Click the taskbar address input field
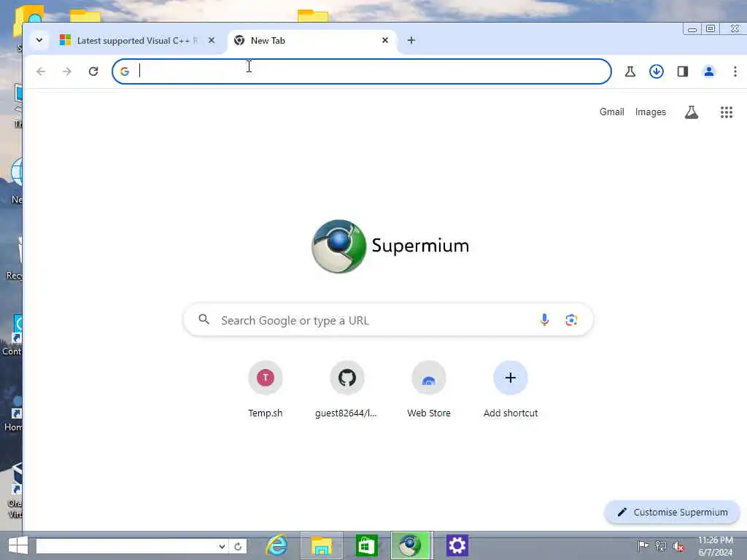The image size is (747, 560). tap(126, 546)
